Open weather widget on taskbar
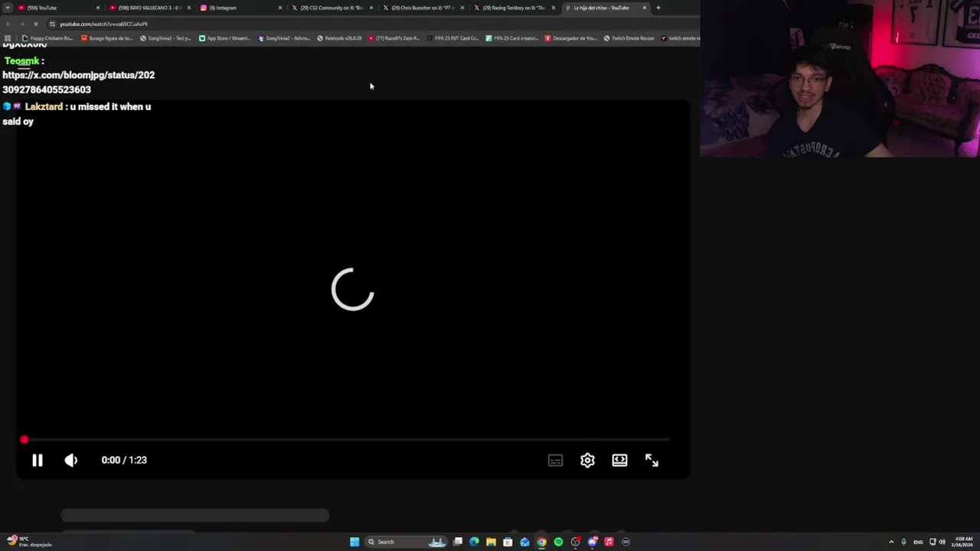Viewport: 980px width, 551px height. [x=28, y=542]
